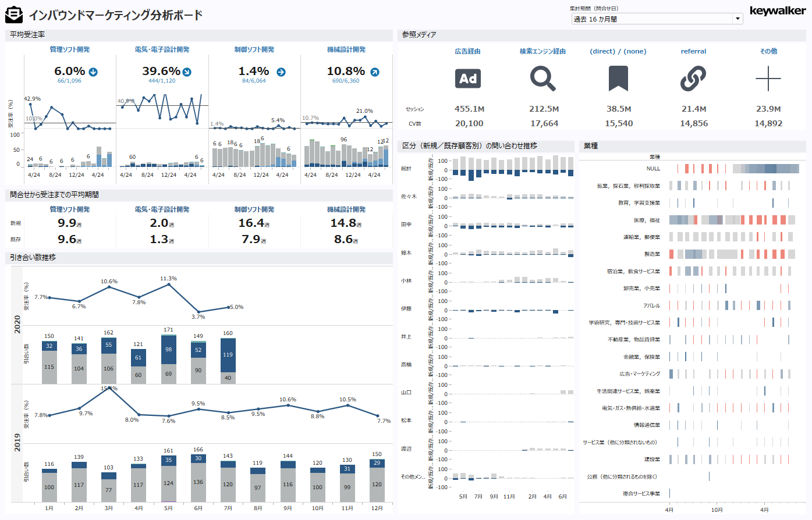Click the 検索エンジン経由 column header
This screenshot has width=812, height=520.
point(543,51)
